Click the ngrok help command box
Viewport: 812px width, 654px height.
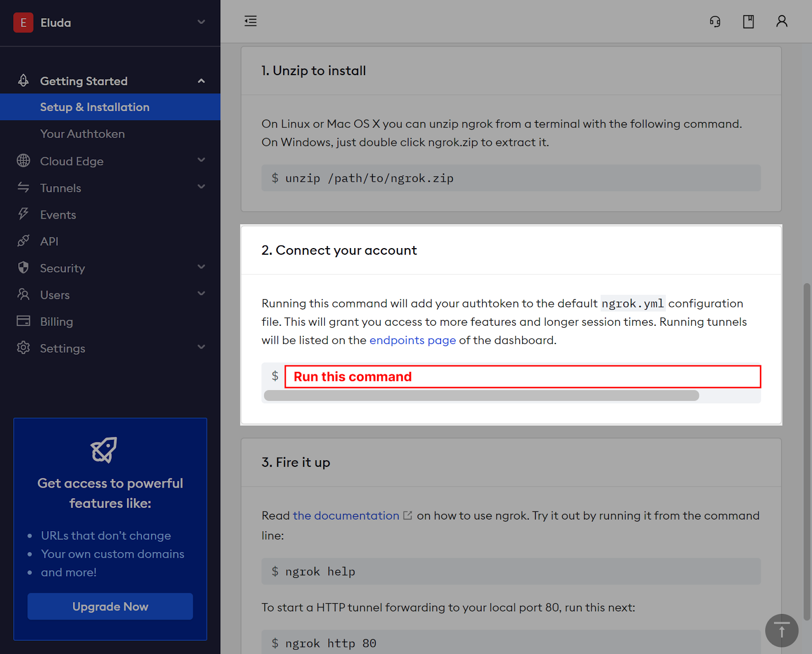pos(511,571)
